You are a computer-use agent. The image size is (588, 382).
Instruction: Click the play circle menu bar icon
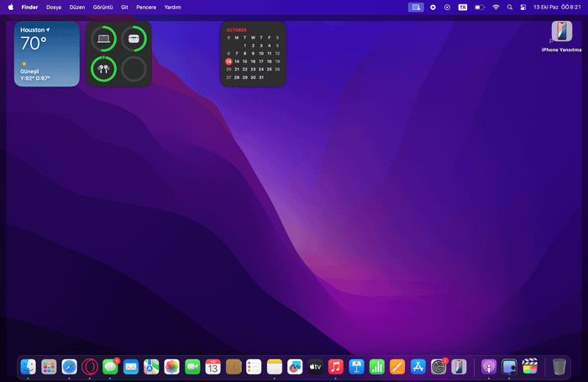click(447, 7)
